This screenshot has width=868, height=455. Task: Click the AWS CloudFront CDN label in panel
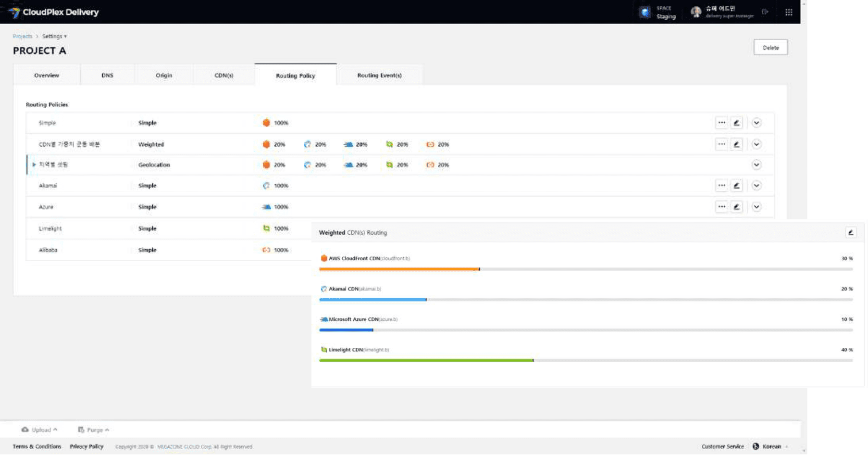pos(354,258)
